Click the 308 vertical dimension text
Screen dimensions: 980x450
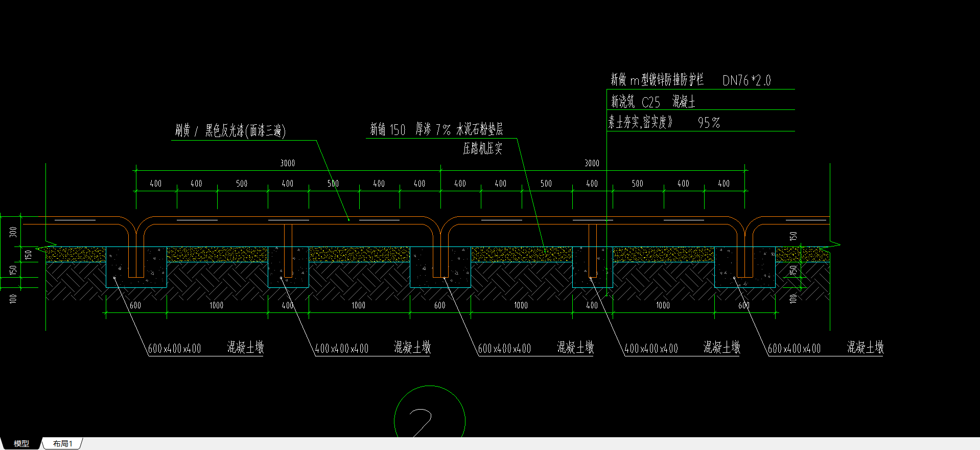click(13, 232)
